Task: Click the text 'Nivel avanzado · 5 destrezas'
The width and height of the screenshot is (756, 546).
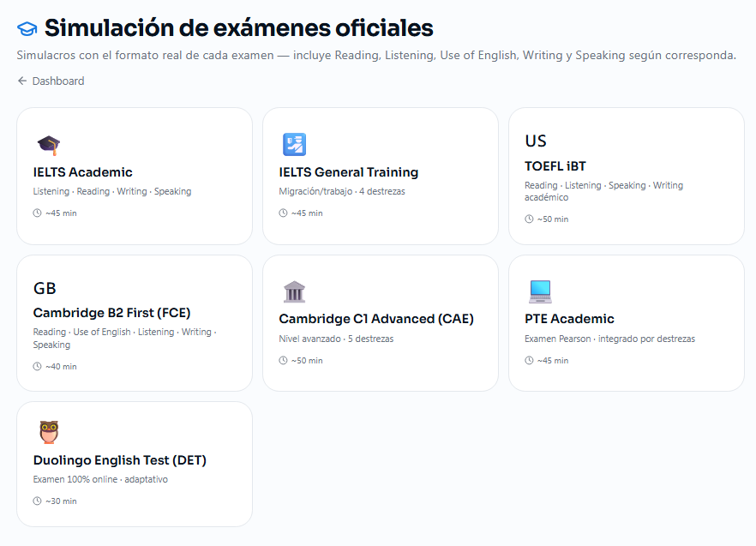Action: coord(336,339)
